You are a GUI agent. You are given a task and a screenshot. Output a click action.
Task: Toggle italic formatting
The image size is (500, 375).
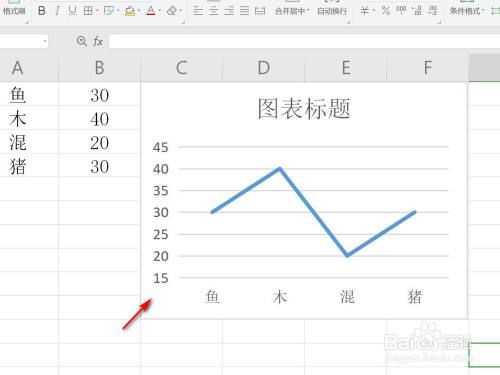coord(57,11)
